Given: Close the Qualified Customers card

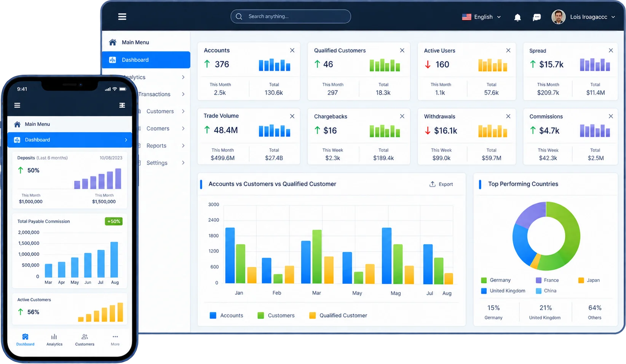Looking at the screenshot, I should [402, 50].
